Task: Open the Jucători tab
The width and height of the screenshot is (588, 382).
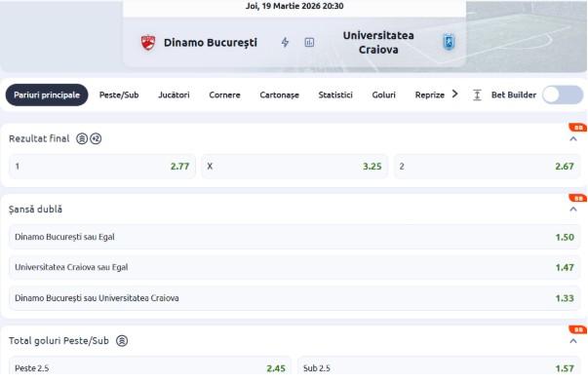Action: [x=174, y=95]
